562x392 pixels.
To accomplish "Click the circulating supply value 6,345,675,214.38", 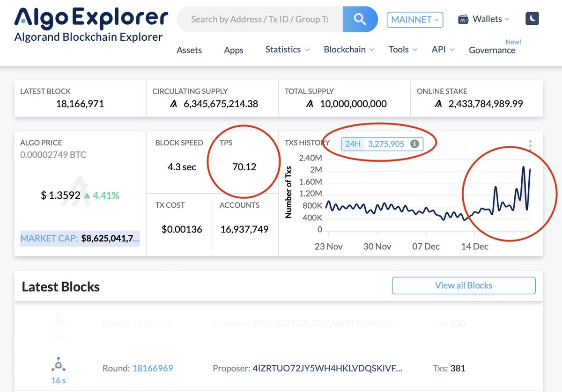I will pyautogui.click(x=221, y=104).
